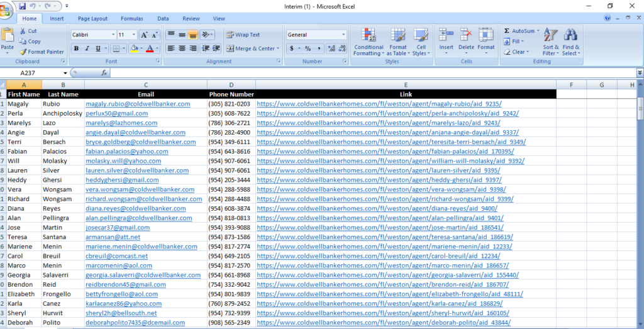Decrease the cell indent
This screenshot has width=644, height=329.
(x=206, y=48)
